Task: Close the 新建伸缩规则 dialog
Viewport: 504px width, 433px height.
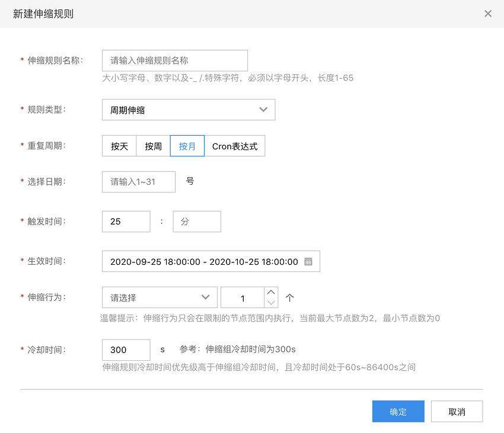Action: click(487, 14)
